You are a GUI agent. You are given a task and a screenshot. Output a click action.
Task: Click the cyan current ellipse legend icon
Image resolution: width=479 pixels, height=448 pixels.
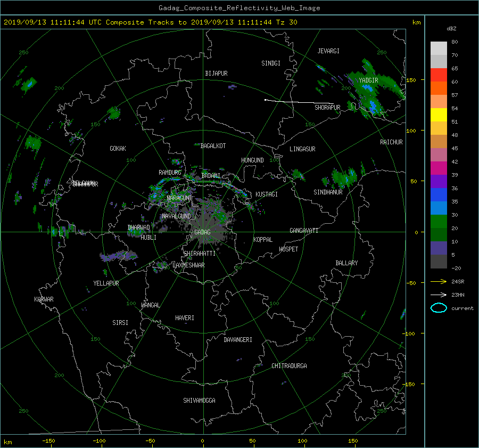pyautogui.click(x=439, y=308)
